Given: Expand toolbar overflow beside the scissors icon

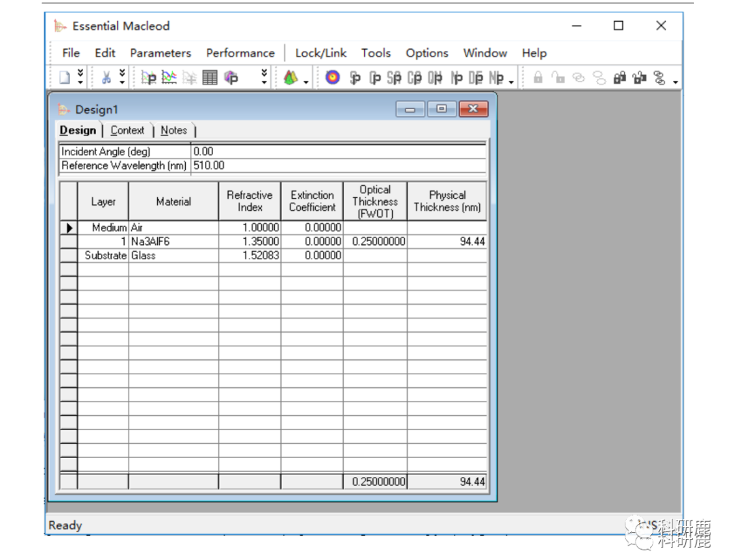Looking at the screenshot, I should pos(122,78).
